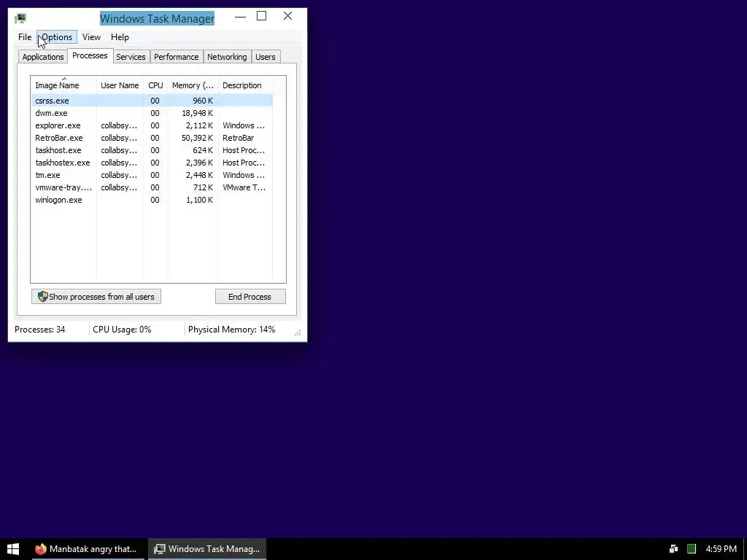Click the Firefox icon in the taskbar

pyautogui.click(x=41, y=549)
